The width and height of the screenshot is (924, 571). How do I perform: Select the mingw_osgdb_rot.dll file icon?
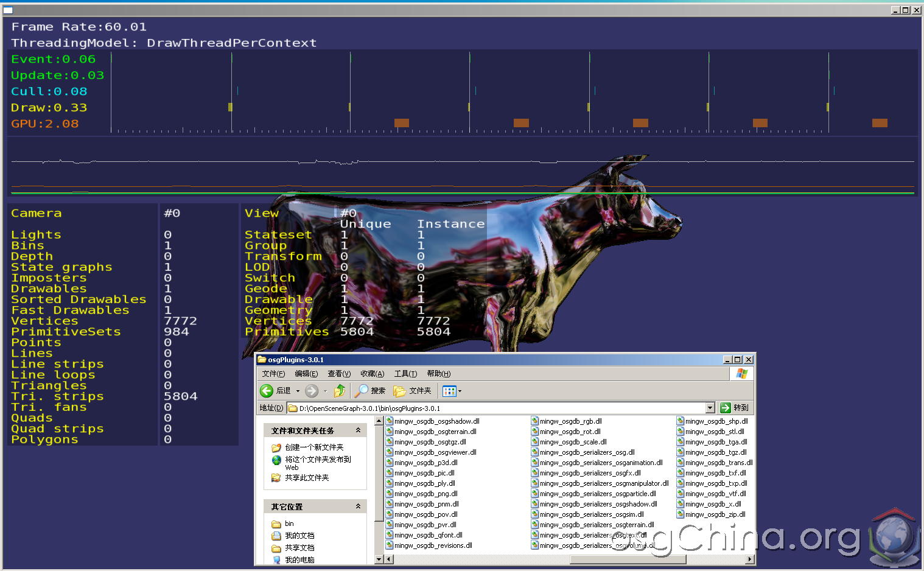click(x=535, y=432)
